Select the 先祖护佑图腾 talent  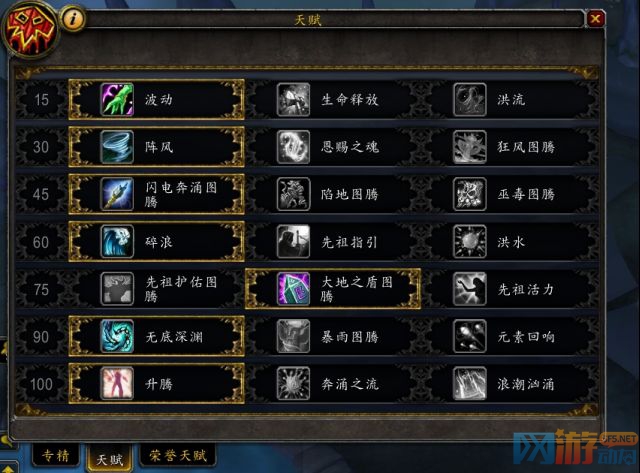(157, 289)
